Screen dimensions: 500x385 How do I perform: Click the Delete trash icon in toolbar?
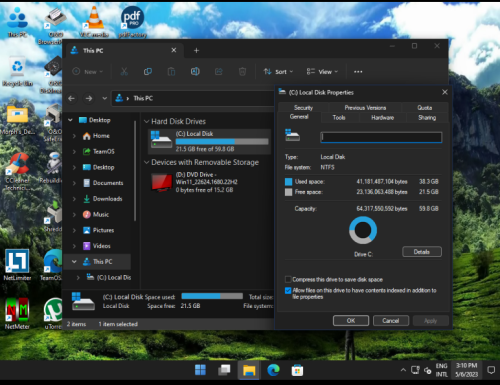click(x=242, y=71)
